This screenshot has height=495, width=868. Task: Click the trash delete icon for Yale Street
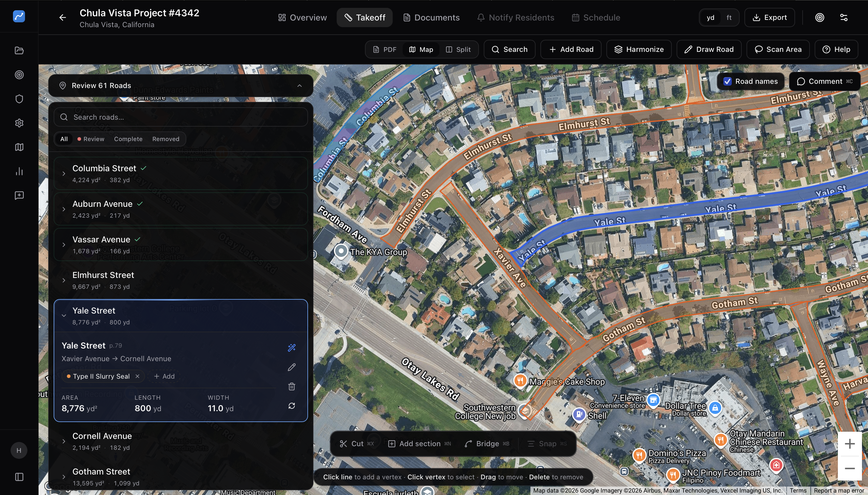pos(292,386)
